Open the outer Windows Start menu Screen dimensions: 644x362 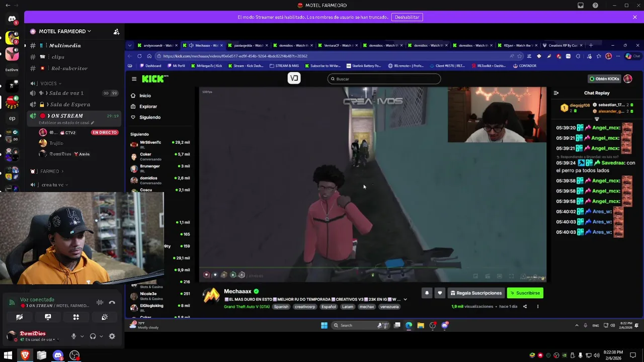[8, 355]
